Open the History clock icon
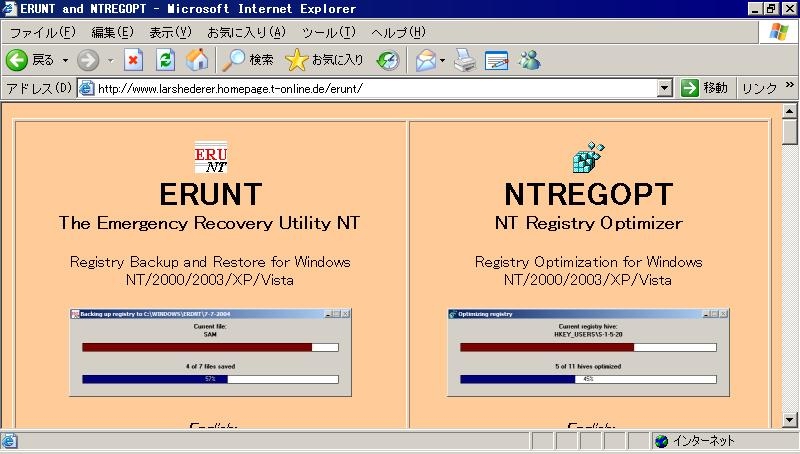This screenshot has height=454, width=800. (388, 60)
